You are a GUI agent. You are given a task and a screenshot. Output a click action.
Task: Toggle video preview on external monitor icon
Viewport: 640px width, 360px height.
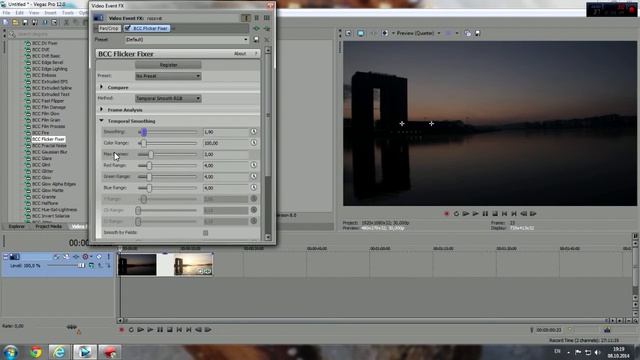pos(360,33)
